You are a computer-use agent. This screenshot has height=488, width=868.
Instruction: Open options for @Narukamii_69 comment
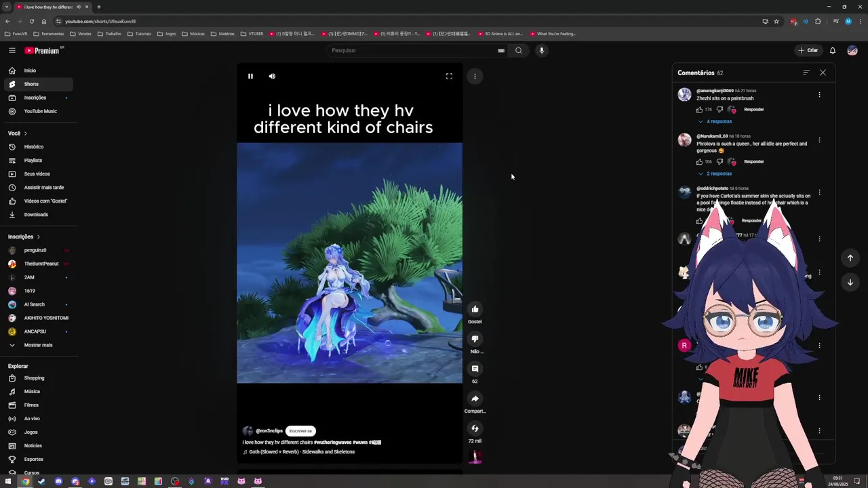coord(819,140)
